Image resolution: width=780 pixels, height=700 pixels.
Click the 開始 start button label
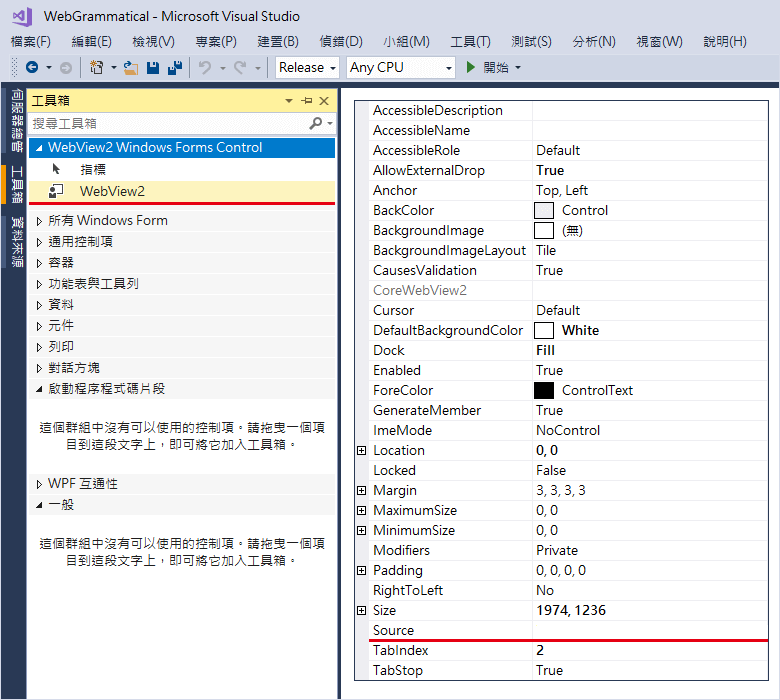(x=496, y=67)
